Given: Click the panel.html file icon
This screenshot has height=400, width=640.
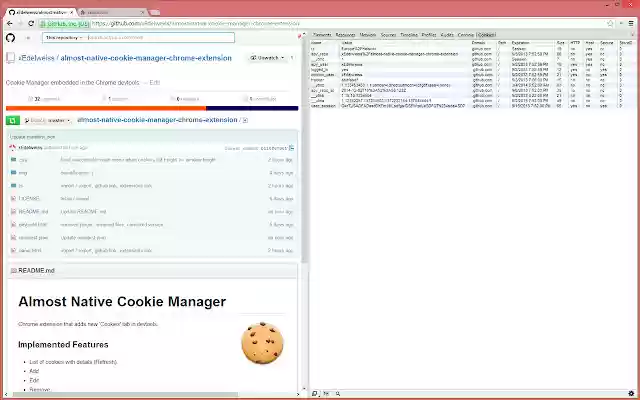Looking at the screenshot, I should click(13, 250).
